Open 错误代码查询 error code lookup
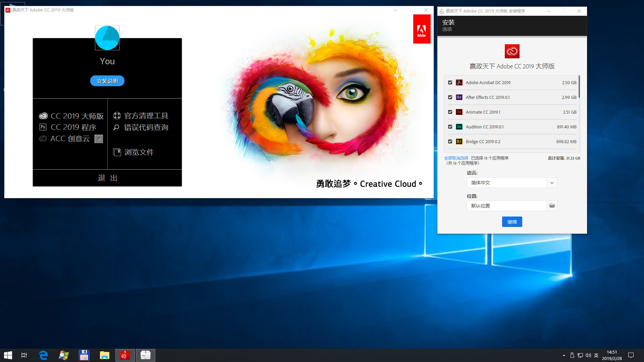Screen dimensions: 644x362 coord(146,127)
